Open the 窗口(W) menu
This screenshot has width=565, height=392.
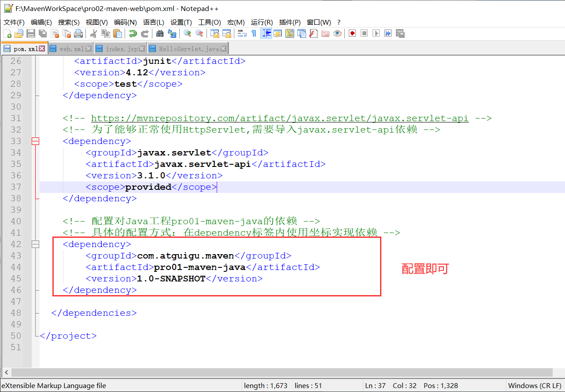319,22
